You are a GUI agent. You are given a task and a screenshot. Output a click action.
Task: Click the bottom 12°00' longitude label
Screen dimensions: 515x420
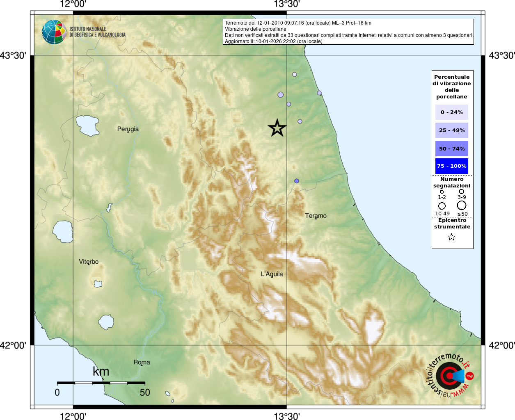(x=73, y=416)
